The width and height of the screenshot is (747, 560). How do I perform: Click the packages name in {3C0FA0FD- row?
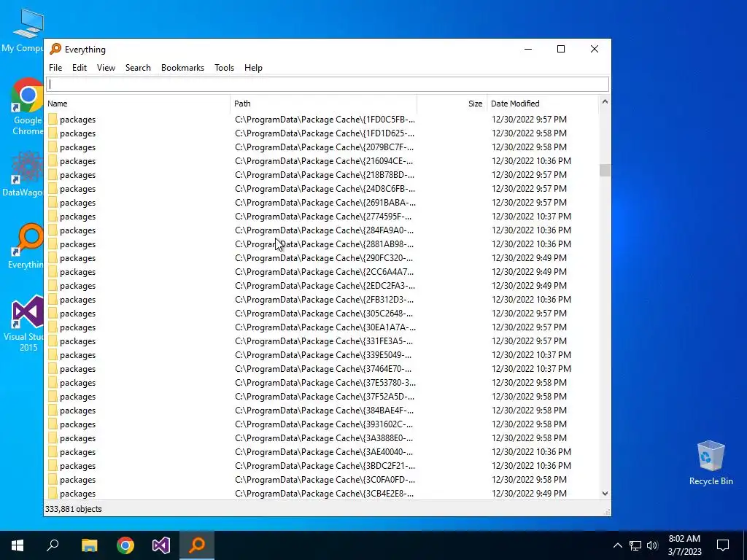[77, 480]
